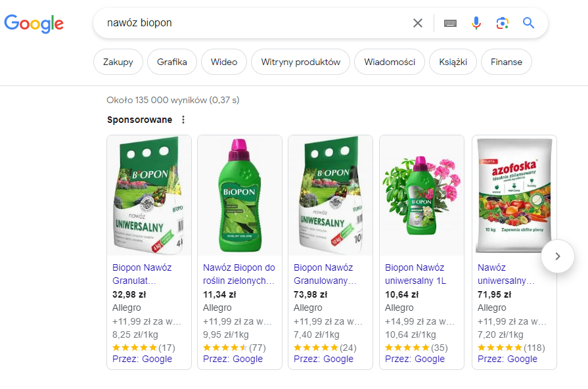
Task: Open the Biopon Nawóz Granulowany… product link
Action: point(325,274)
